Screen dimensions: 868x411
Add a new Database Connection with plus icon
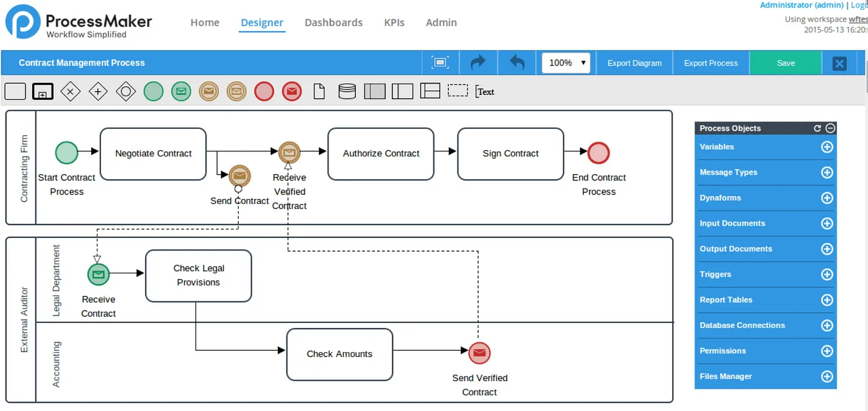tap(827, 325)
